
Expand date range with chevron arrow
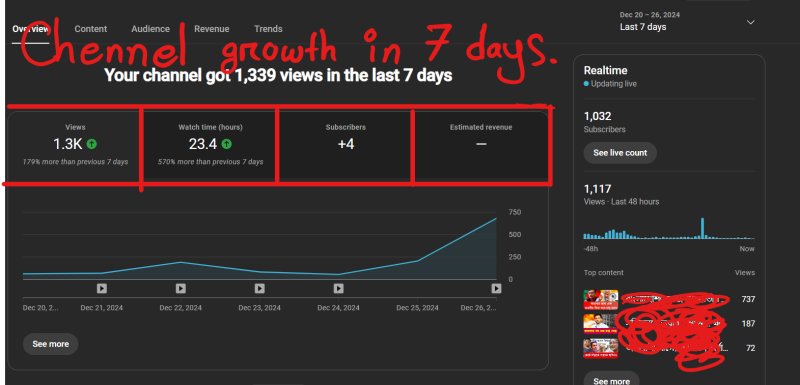750,22
